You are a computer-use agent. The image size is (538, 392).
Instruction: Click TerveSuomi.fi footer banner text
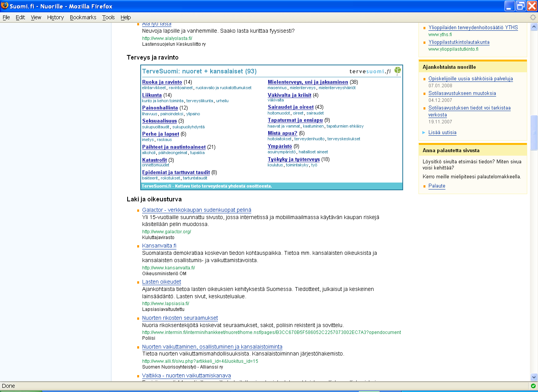(x=207, y=186)
